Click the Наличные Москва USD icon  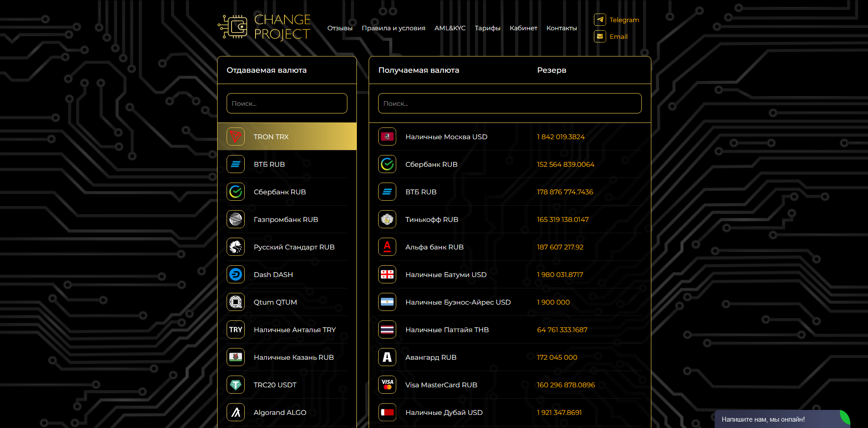[387, 136]
